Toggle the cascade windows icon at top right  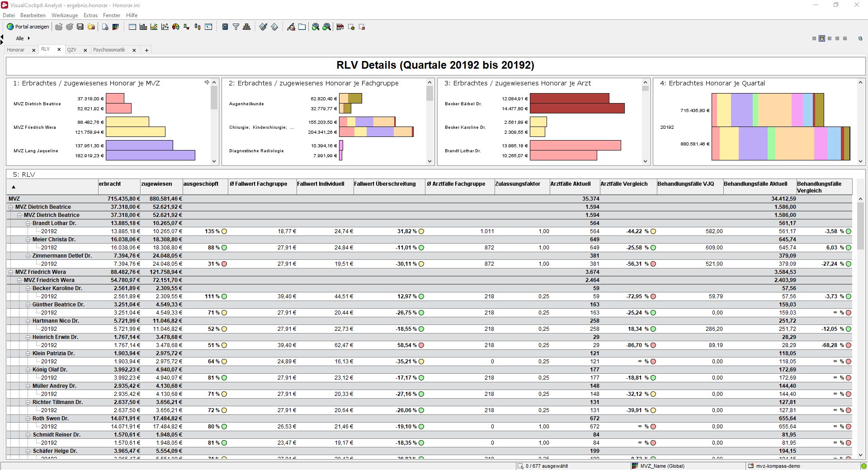860,38
